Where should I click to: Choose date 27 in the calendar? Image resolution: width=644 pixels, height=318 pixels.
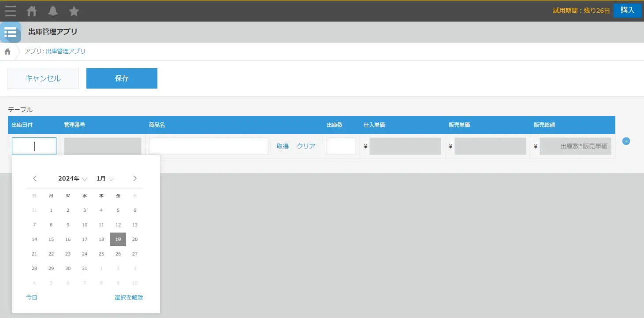point(135,254)
